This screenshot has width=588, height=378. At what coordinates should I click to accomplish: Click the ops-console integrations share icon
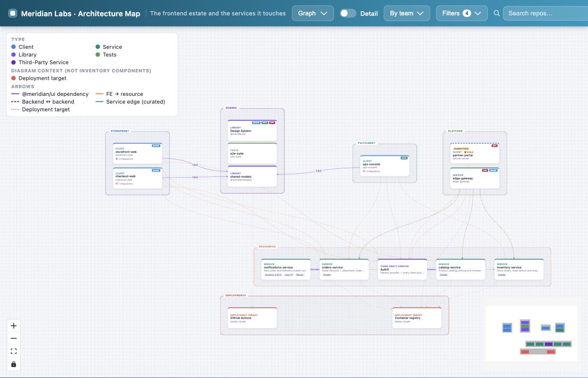[364, 171]
